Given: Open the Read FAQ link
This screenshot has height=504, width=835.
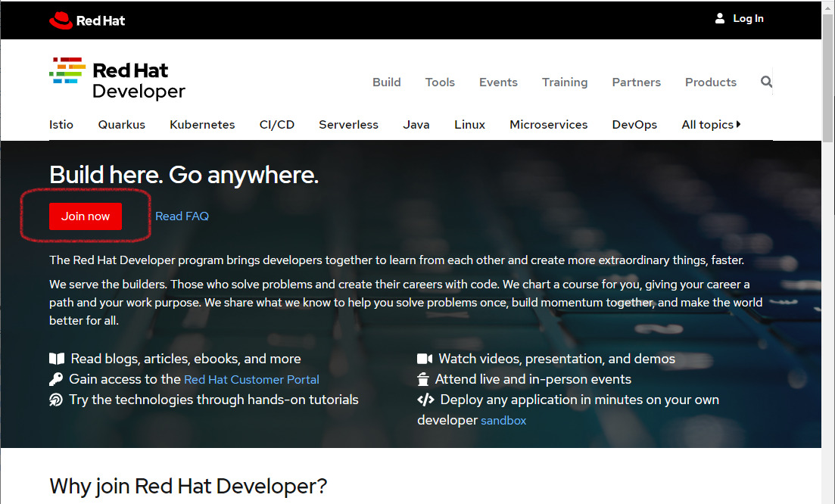Looking at the screenshot, I should 182,216.
